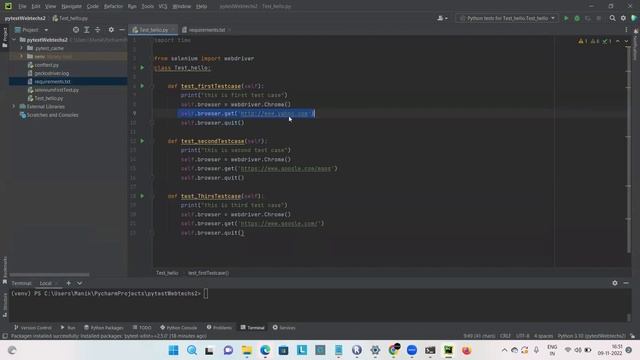Select the Local terminal tab
Viewport: 640px width, 360px height.
pyautogui.click(x=46, y=283)
